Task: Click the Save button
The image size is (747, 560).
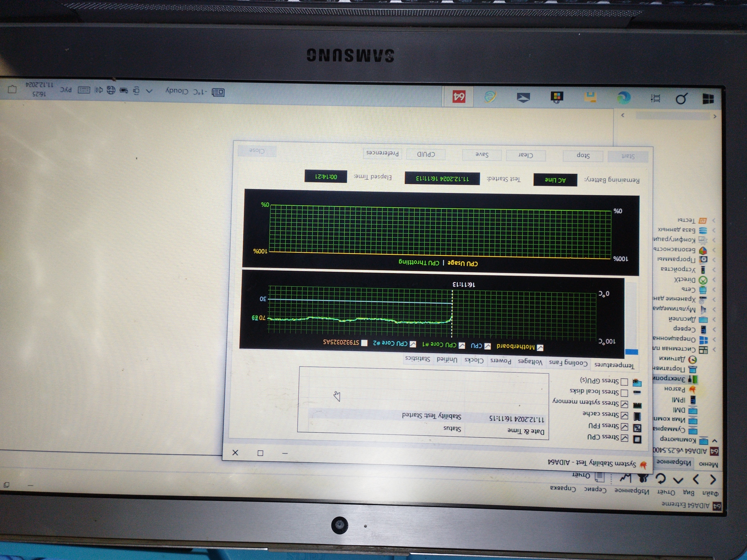Action: pos(482,154)
